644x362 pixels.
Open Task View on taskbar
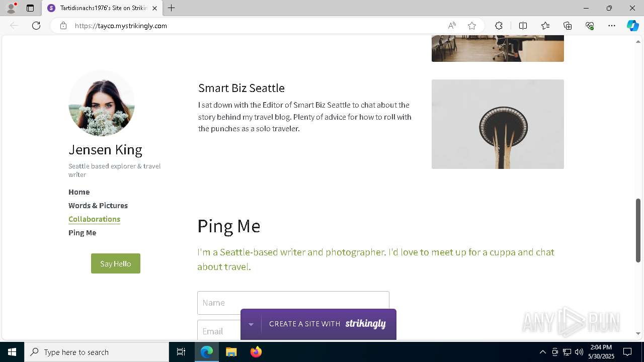point(181,352)
